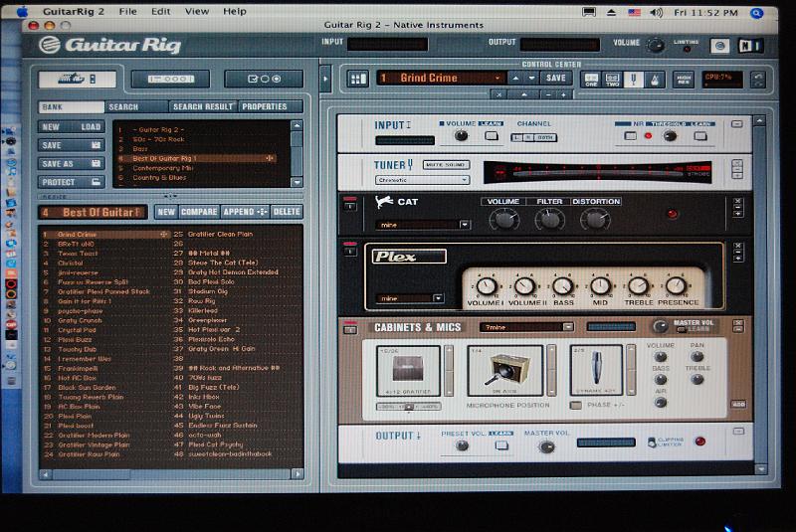This screenshot has height=532, width=796.
Task: Toggle the Plex amp power switch
Action: (x=350, y=249)
